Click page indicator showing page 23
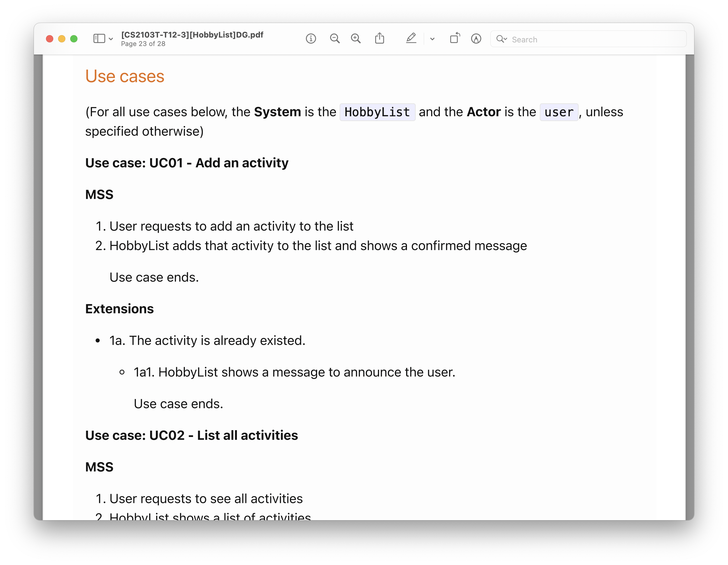 144,43
